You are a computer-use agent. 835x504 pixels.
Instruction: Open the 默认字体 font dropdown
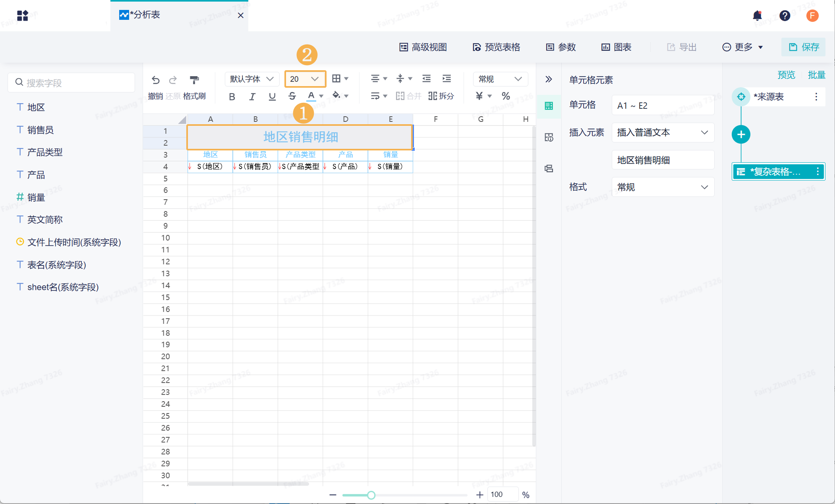[x=251, y=79]
